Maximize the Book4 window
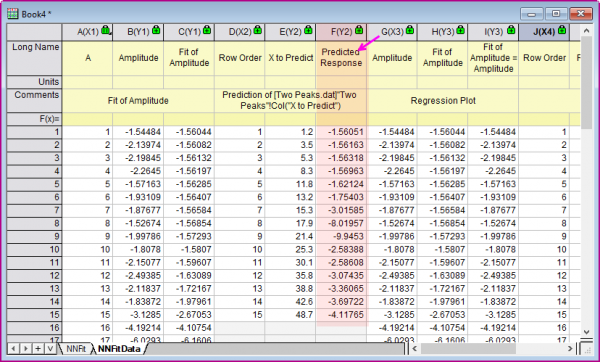This screenshot has width=600, height=362. (556, 14)
